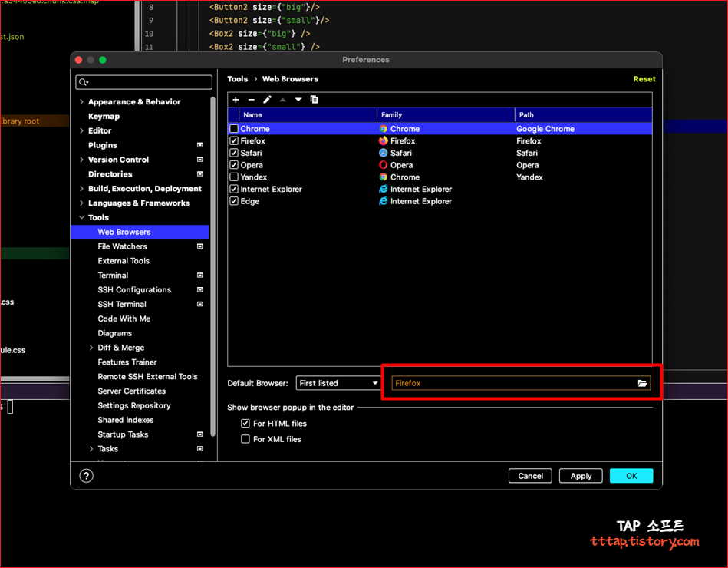Click Opera family icon

(383, 165)
